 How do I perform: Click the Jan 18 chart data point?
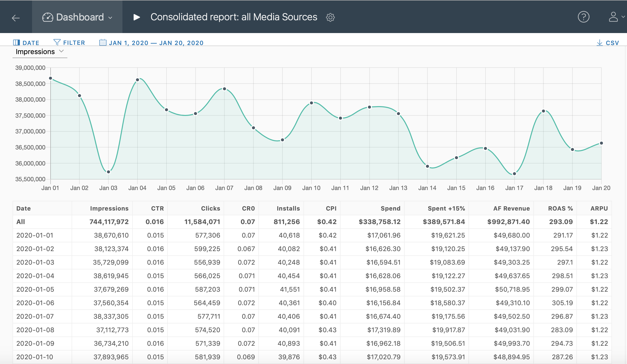point(543,111)
